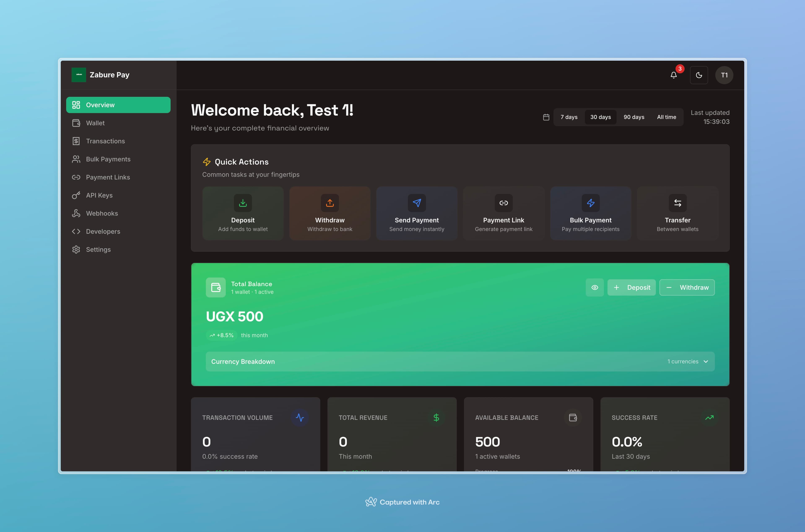Open Bulk Payments from the sidebar
Image resolution: width=805 pixels, height=532 pixels.
tap(108, 159)
